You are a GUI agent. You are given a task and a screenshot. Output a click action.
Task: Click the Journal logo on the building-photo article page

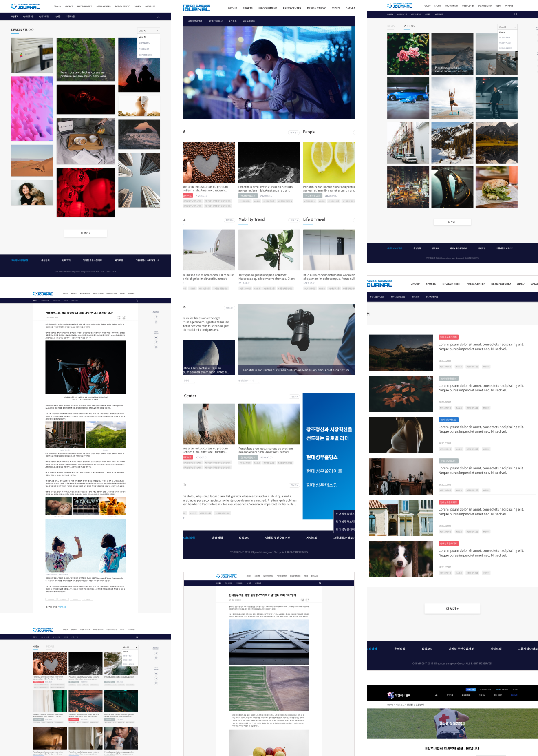pos(226,576)
